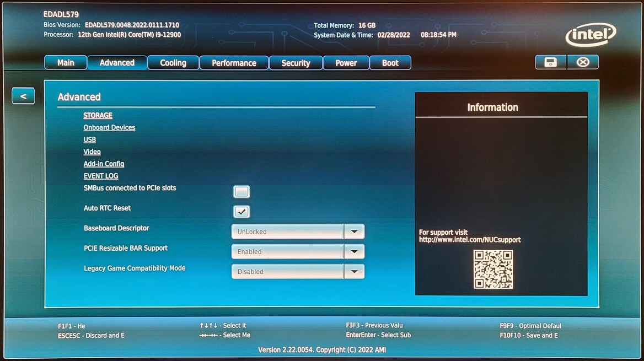Click the System Date value 02/28/2022
The height and width of the screenshot is (361, 644).
394,35
